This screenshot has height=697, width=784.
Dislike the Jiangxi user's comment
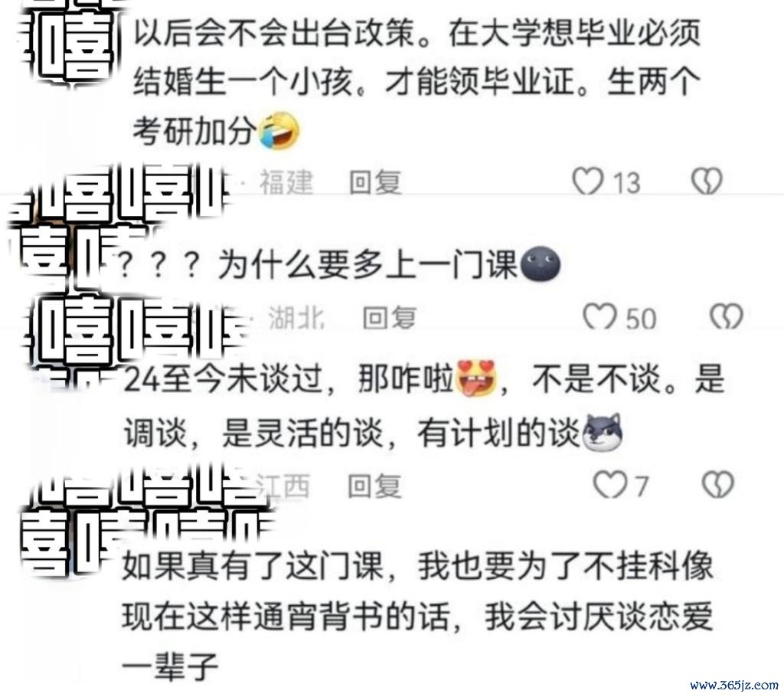pyautogui.click(x=718, y=484)
